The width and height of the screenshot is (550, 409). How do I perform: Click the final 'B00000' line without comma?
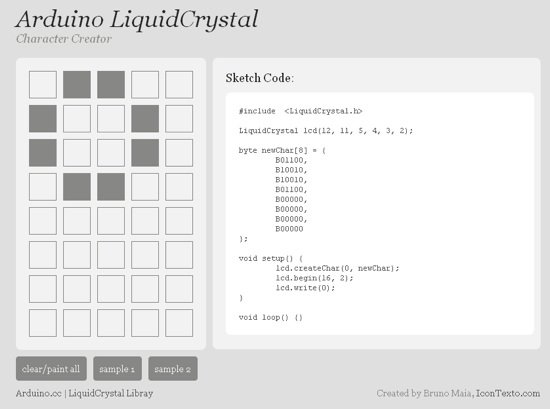point(289,229)
